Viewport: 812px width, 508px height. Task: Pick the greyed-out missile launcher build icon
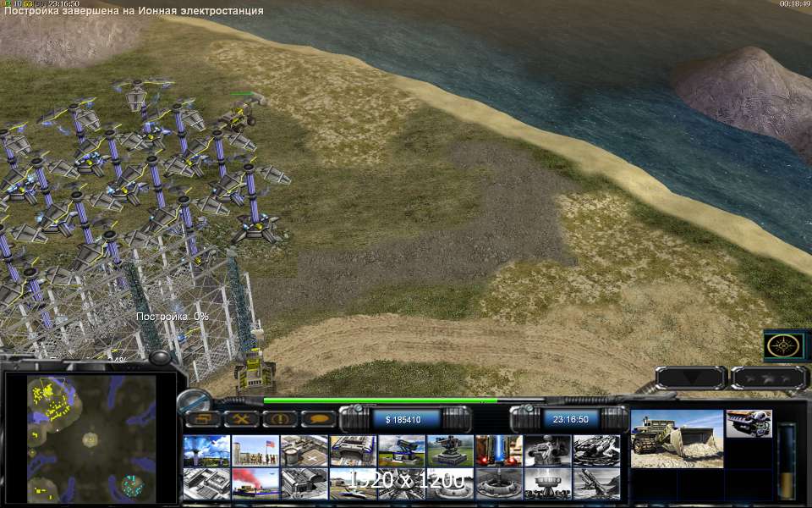pyautogui.click(x=596, y=483)
